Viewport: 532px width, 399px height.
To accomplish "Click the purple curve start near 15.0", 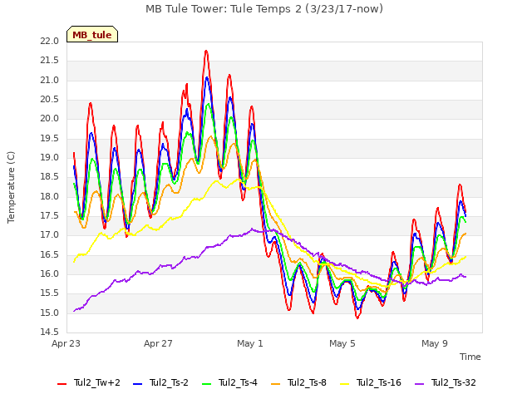I will click(74, 311).
